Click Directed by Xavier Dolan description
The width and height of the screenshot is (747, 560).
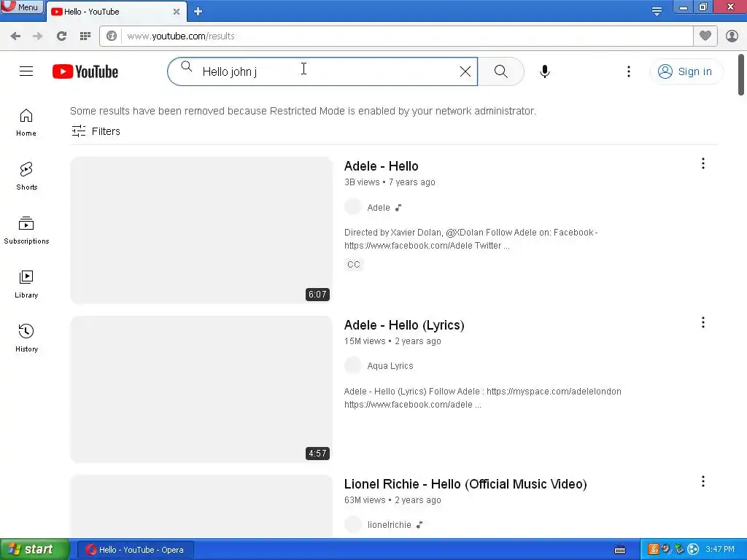click(x=471, y=239)
